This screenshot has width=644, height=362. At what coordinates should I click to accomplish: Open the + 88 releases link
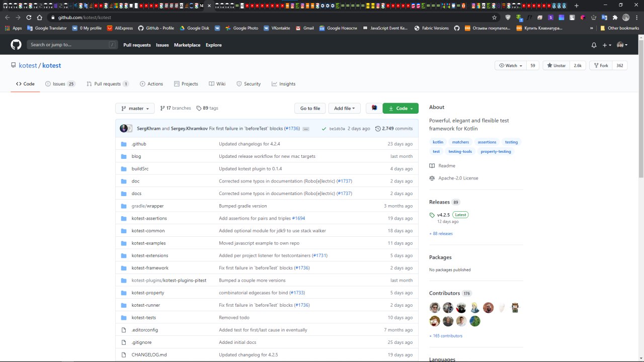coord(441,234)
